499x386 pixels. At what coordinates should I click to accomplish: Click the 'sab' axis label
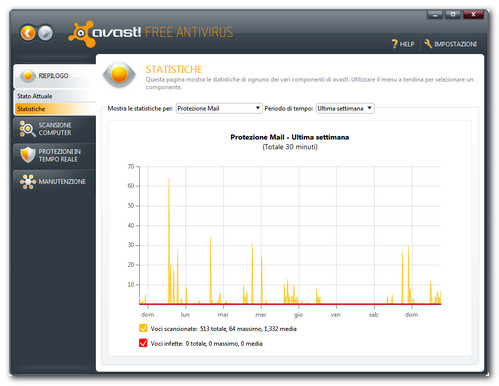click(x=373, y=315)
